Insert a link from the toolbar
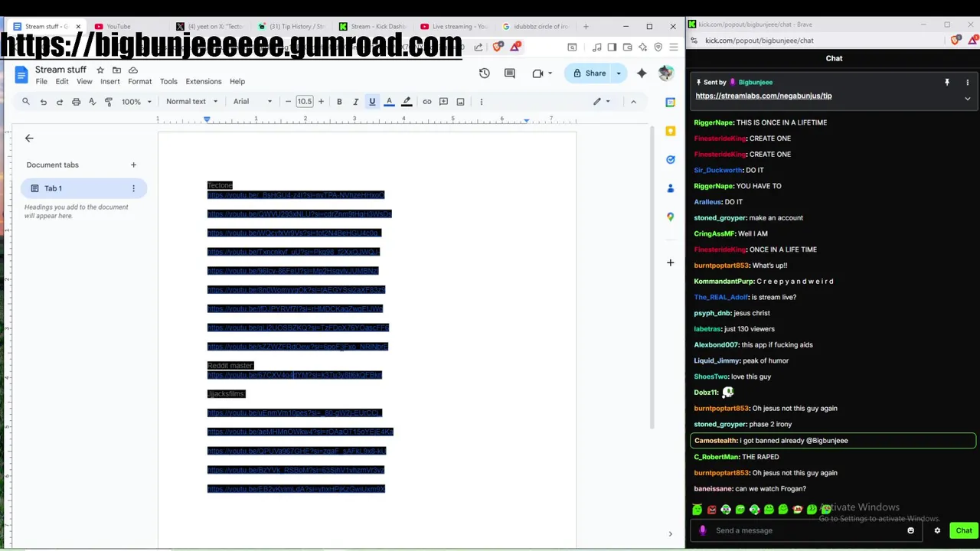 point(426,102)
